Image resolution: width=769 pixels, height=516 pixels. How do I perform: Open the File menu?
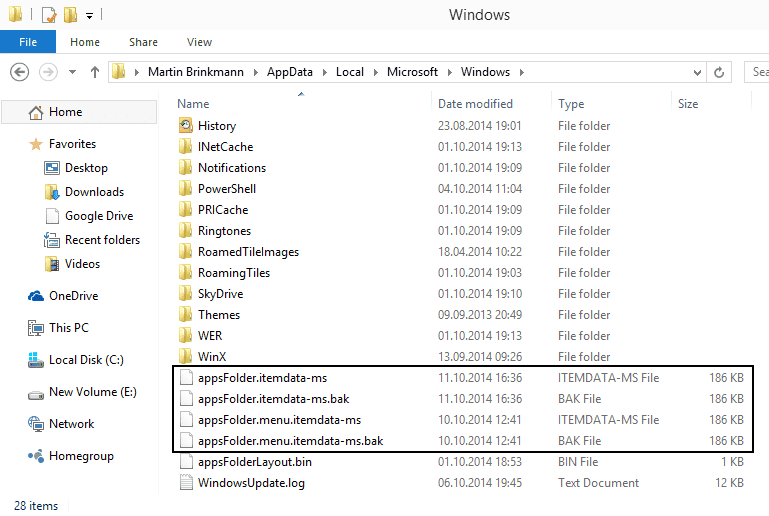[x=28, y=42]
